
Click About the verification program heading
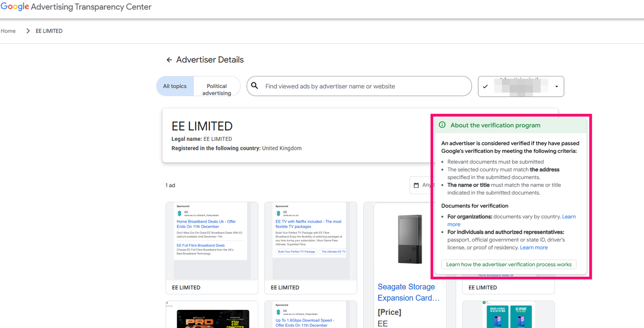click(x=495, y=125)
